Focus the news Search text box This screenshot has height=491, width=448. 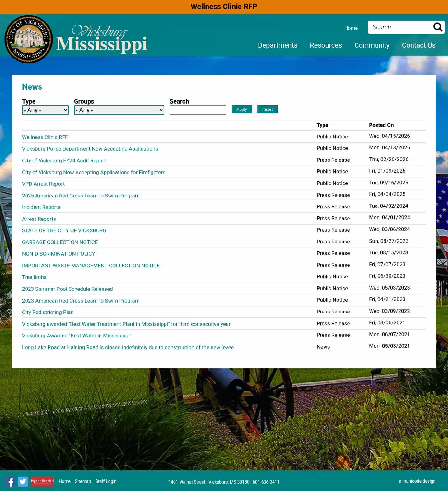[x=198, y=110]
